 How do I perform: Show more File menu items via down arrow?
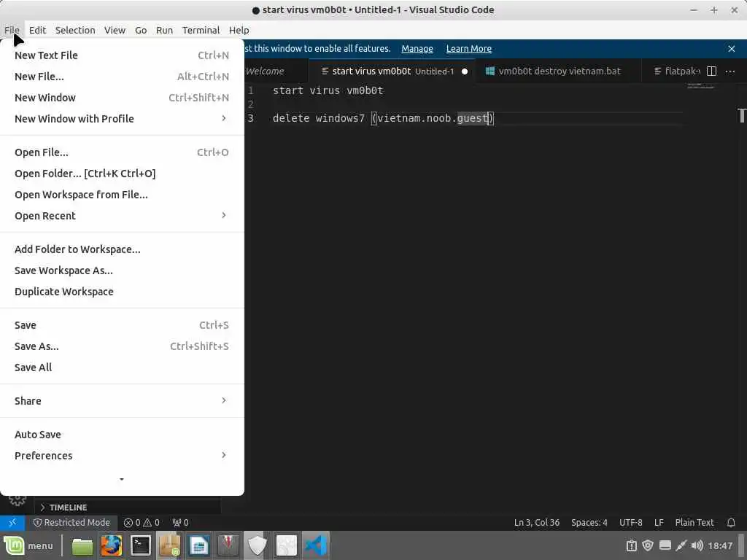click(122, 480)
